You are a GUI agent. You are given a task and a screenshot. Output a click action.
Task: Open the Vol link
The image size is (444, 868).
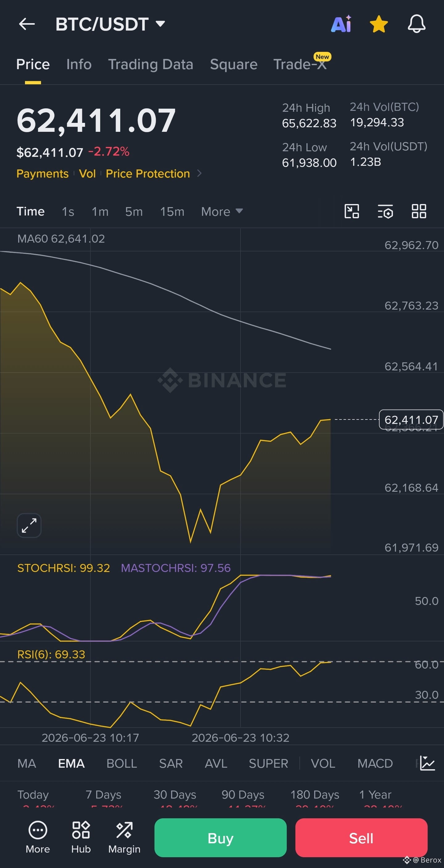coord(87,173)
